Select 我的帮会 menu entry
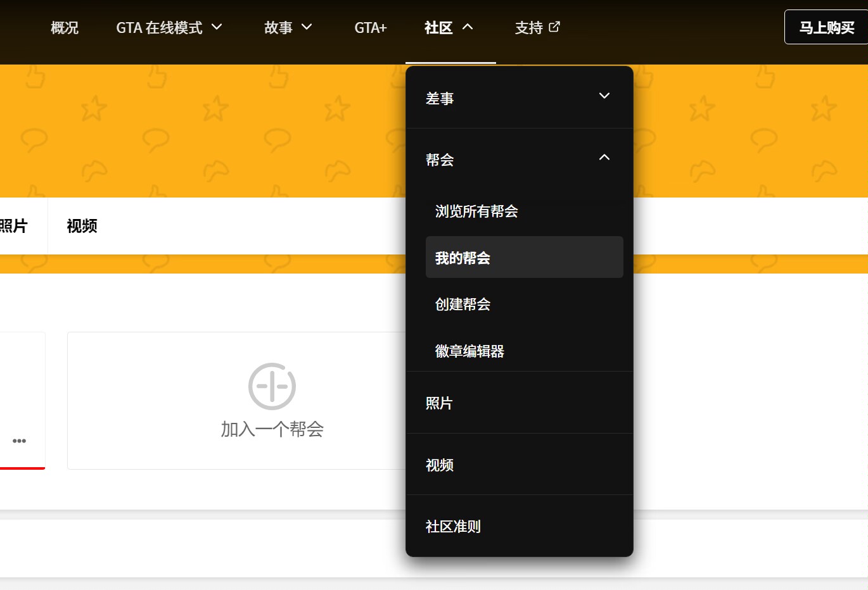 point(525,257)
